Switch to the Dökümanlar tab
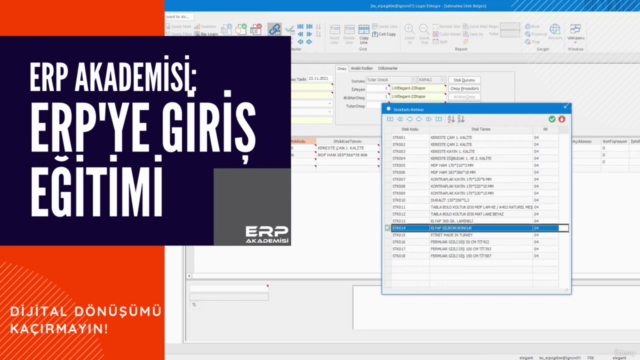 coord(388,69)
